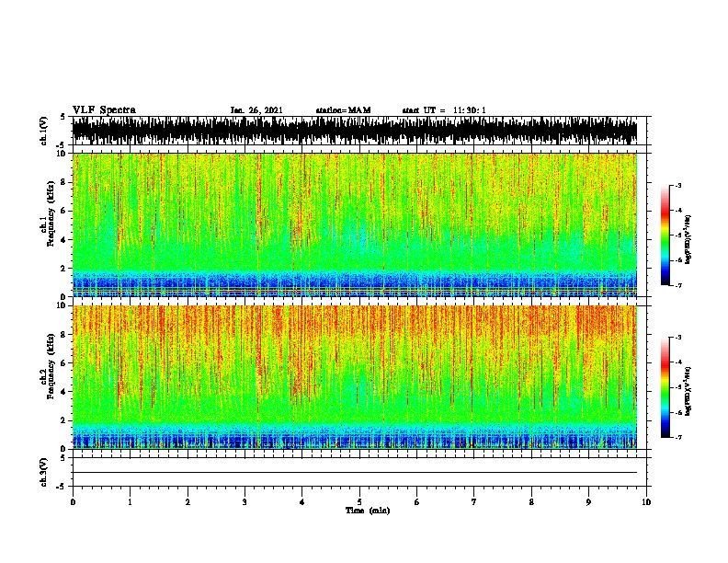
Task: Click the ch.1 voltage waveform strip
Action: 355,131
